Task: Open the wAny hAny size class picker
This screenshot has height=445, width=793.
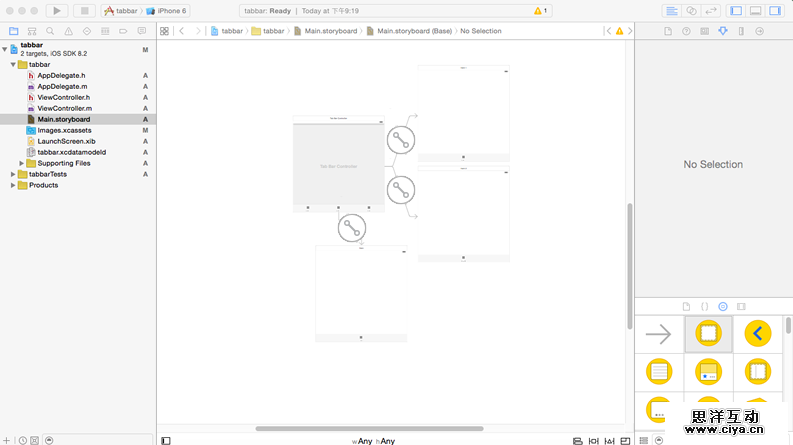Action: pos(373,441)
